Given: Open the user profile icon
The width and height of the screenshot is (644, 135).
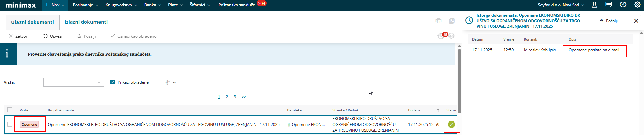Looking at the screenshot, I should 594,5.
